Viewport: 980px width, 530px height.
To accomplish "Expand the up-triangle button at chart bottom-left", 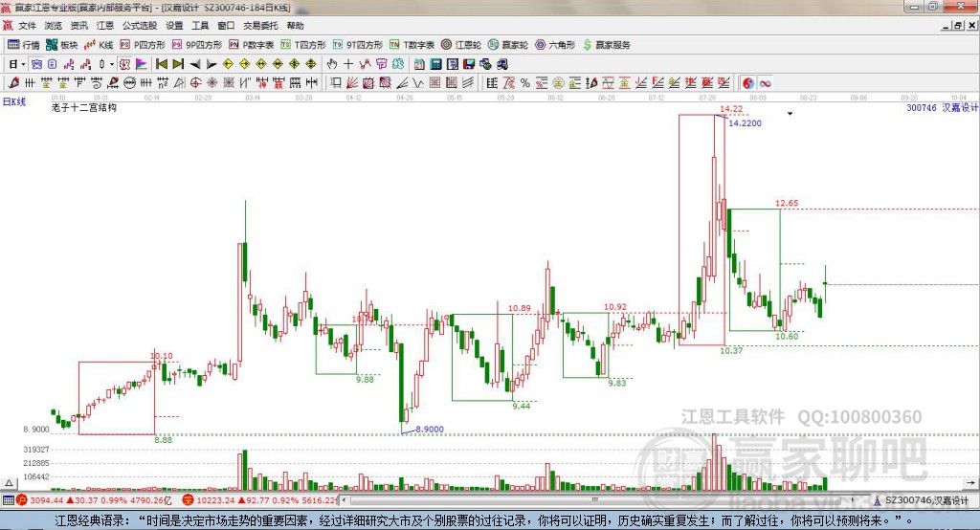I will (9, 483).
